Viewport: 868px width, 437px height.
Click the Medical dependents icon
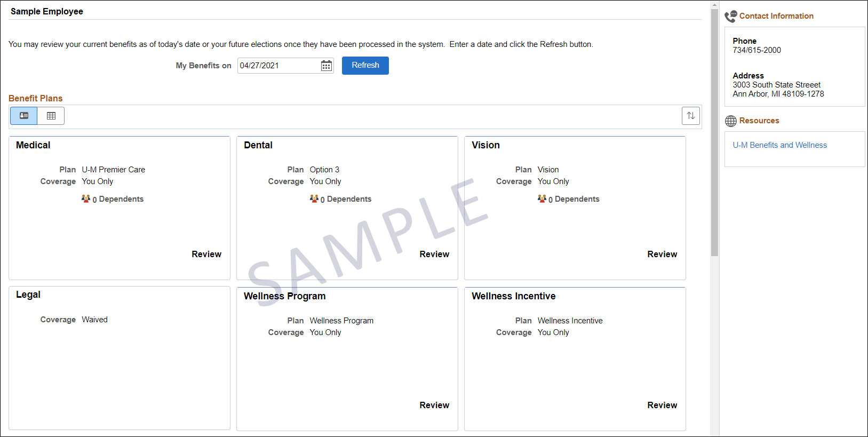tap(86, 198)
